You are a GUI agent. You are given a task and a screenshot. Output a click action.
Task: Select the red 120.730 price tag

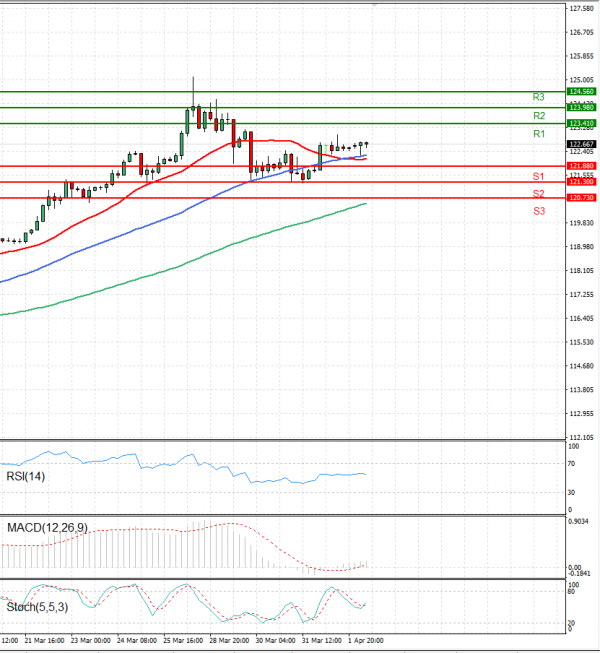(x=581, y=198)
